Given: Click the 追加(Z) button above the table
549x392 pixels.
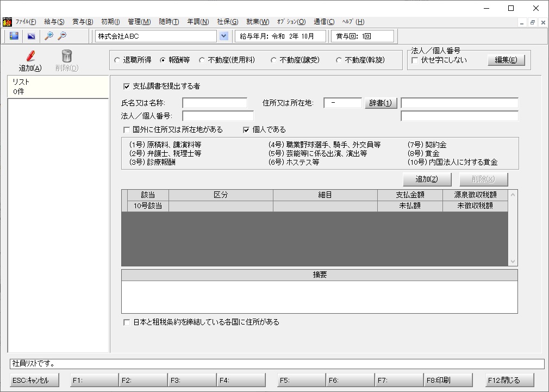Looking at the screenshot, I should [x=427, y=179].
